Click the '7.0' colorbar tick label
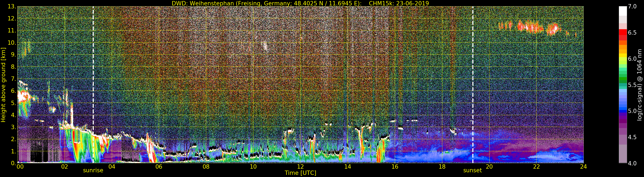Image resolution: width=644 pixels, height=177 pixels. (x=632, y=6)
